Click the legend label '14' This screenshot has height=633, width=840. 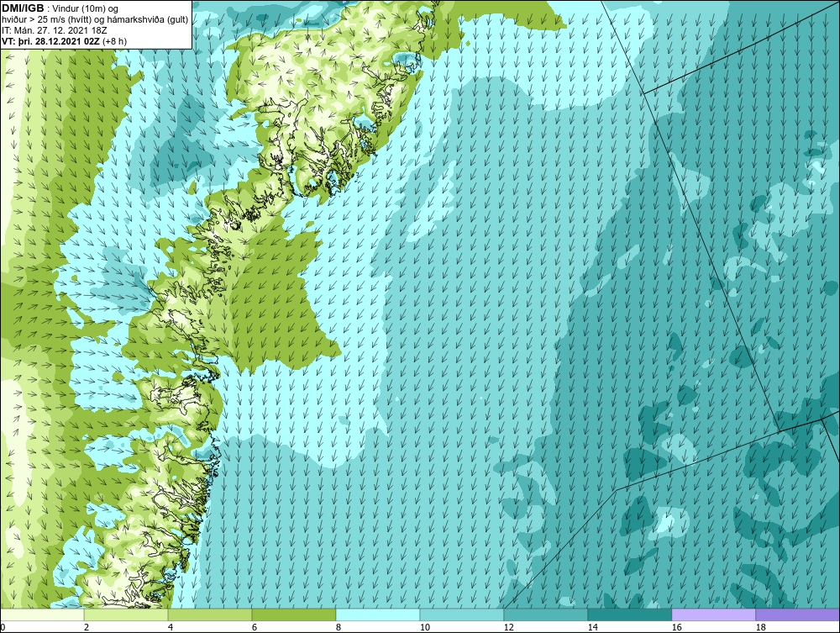click(x=592, y=627)
